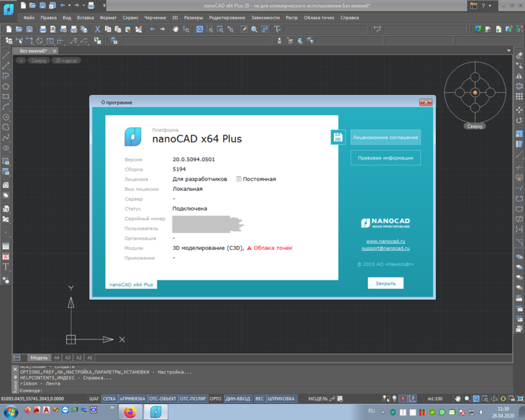
Task: Toggle СЕТКА grid mode in status bar
Action: point(109,398)
